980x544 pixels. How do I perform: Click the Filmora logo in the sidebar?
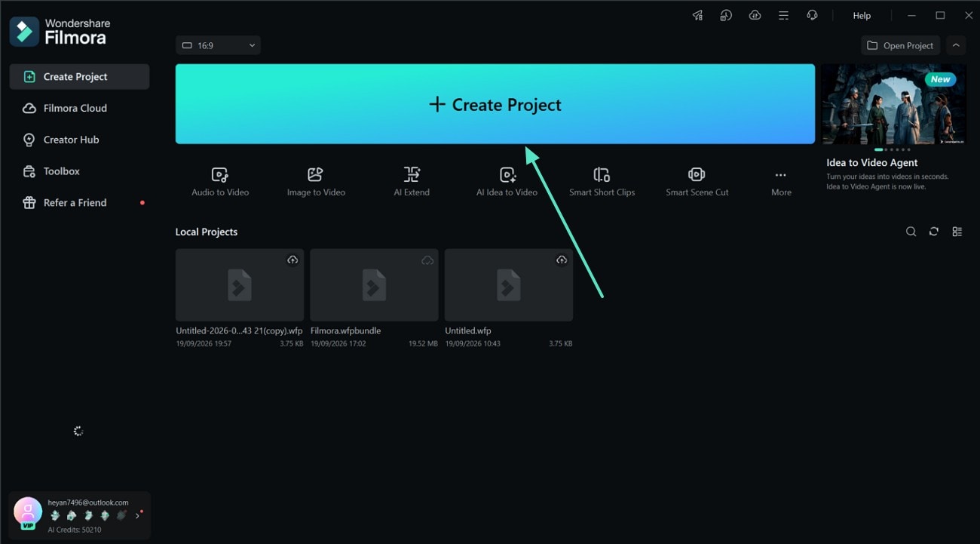[24, 32]
